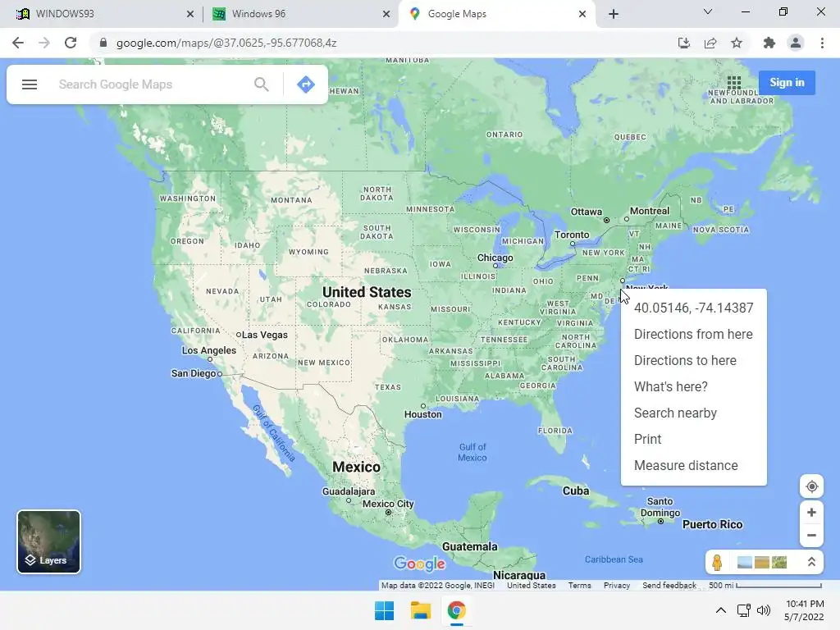Screen dimensions: 840x630
Task: Toggle the 500 mi map scale
Action: tap(765, 586)
